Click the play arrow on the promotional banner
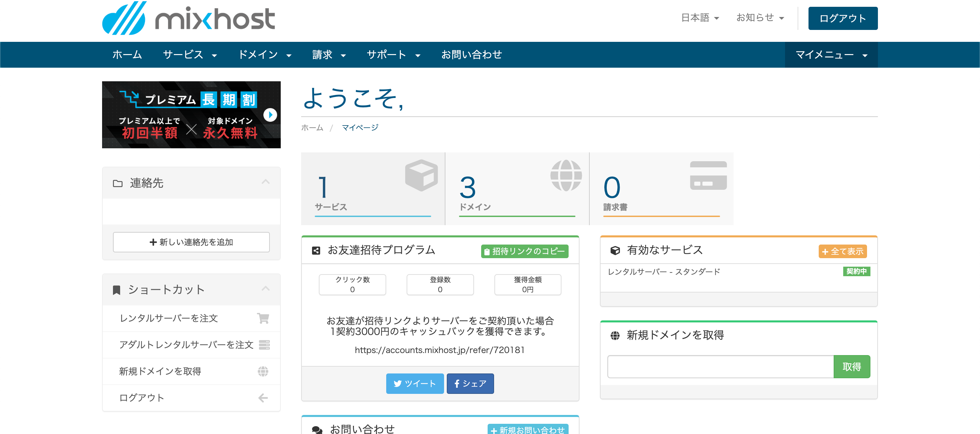 pos(270,115)
